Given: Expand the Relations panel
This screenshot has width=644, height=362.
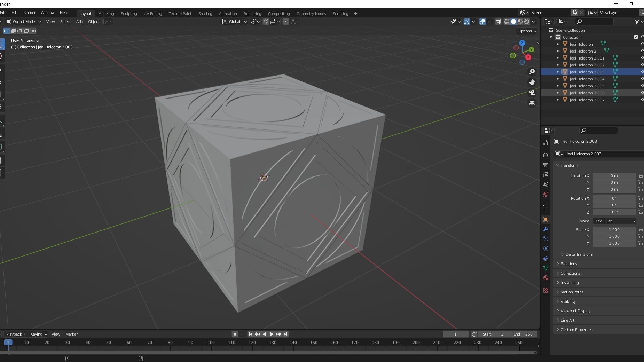Looking at the screenshot, I should [x=568, y=264].
